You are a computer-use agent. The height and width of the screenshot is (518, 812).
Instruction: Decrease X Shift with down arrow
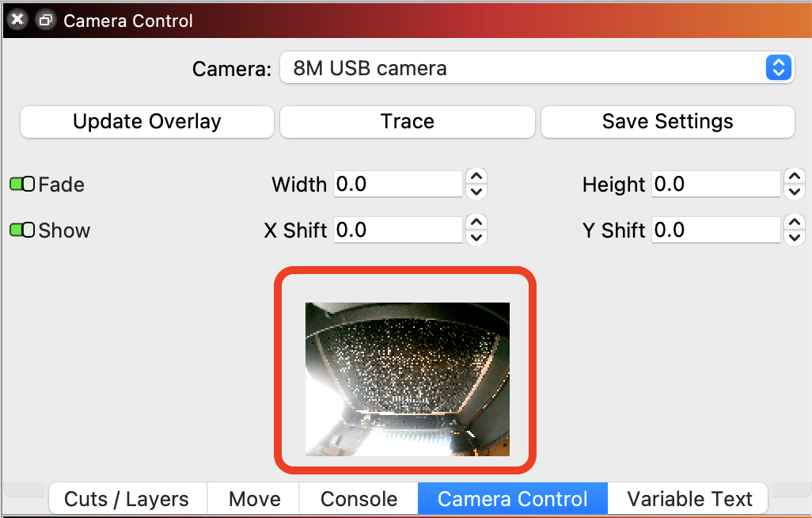(x=476, y=238)
